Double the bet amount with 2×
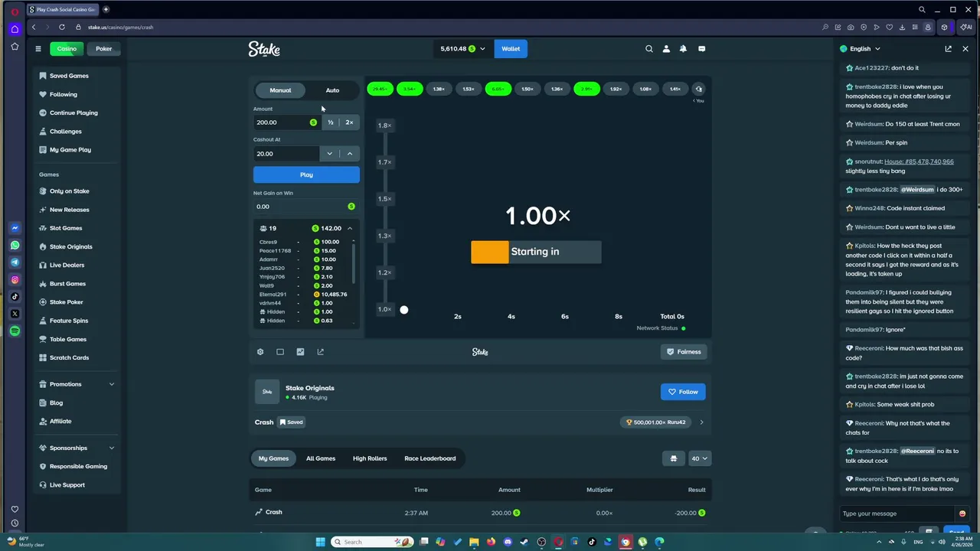Screen dimensions: 980x551 (x=350, y=122)
